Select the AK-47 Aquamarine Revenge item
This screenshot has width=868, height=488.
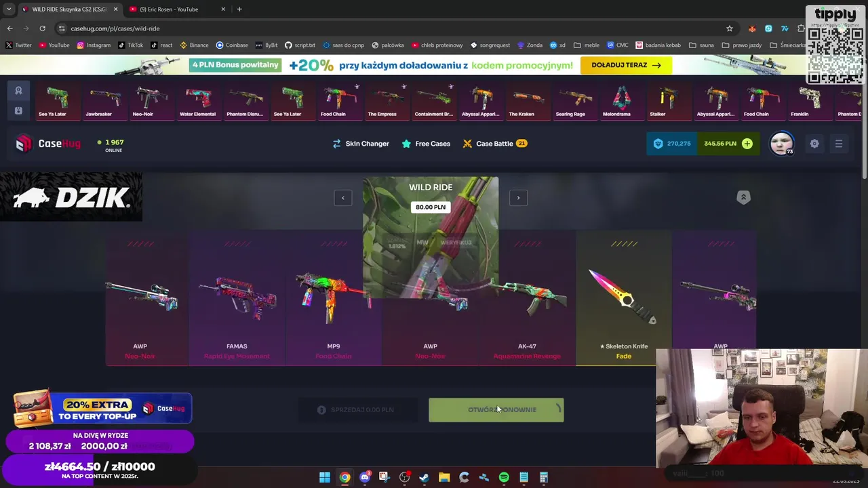527,298
